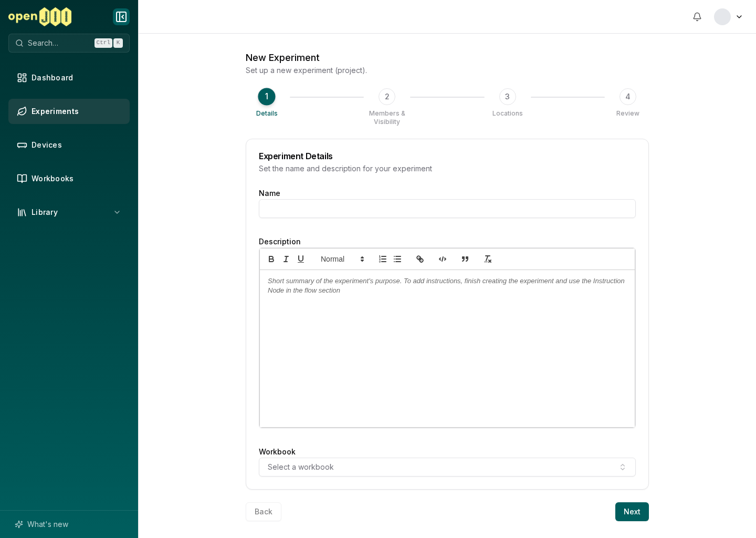Open Devices in the sidebar

click(69, 145)
